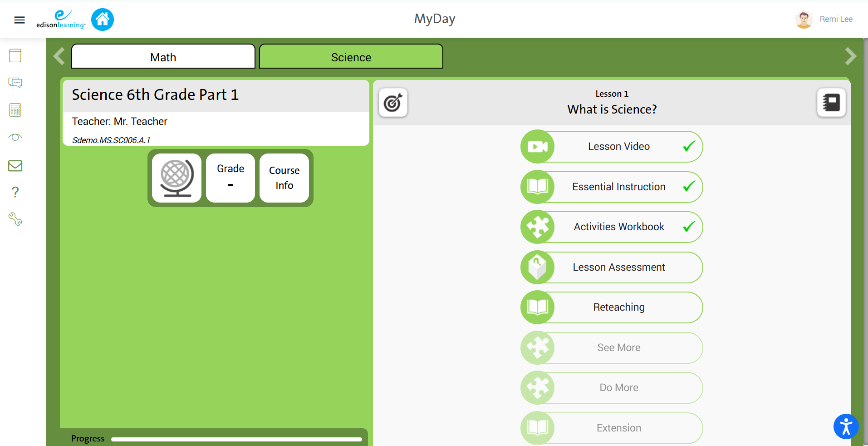Open the mail envelope icon
This screenshot has height=446, width=868.
pyautogui.click(x=15, y=165)
